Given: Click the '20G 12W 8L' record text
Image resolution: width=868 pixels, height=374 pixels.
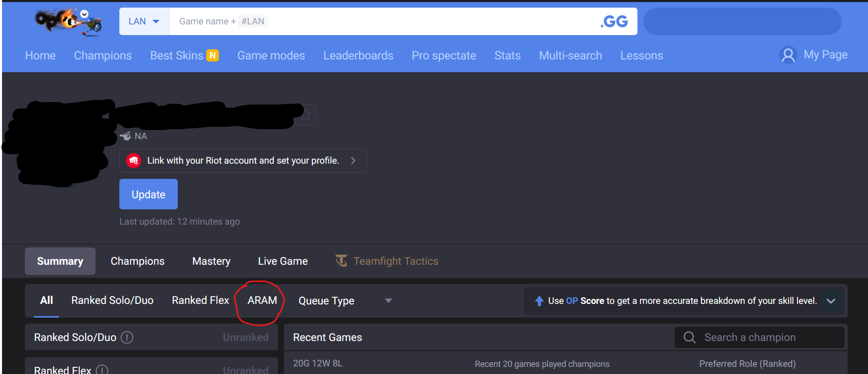Looking at the screenshot, I should (318, 363).
